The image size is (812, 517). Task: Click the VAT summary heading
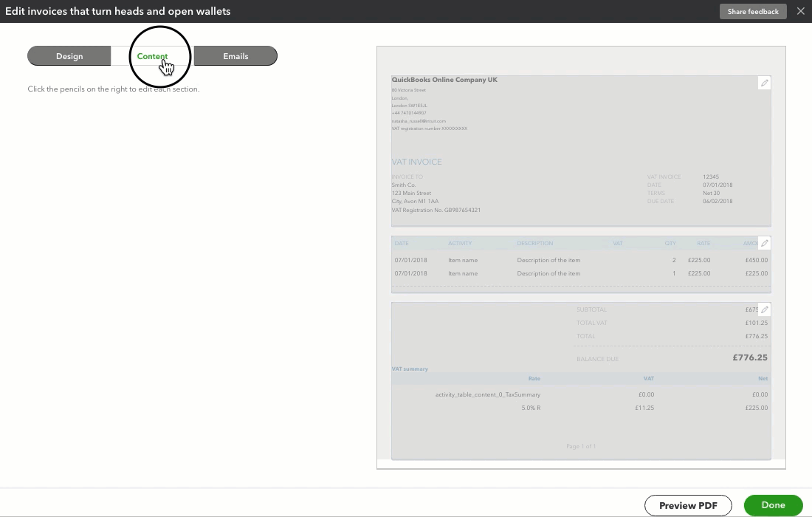[410, 369]
